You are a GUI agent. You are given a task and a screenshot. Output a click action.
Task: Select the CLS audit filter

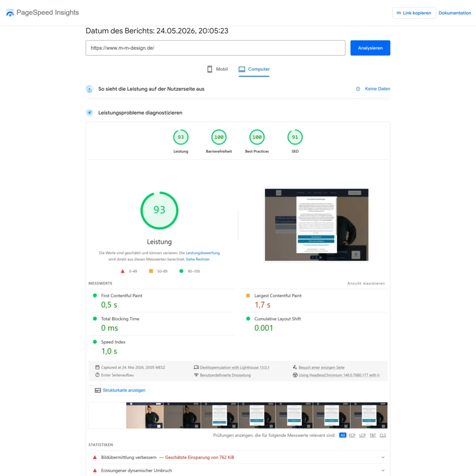(x=383, y=435)
